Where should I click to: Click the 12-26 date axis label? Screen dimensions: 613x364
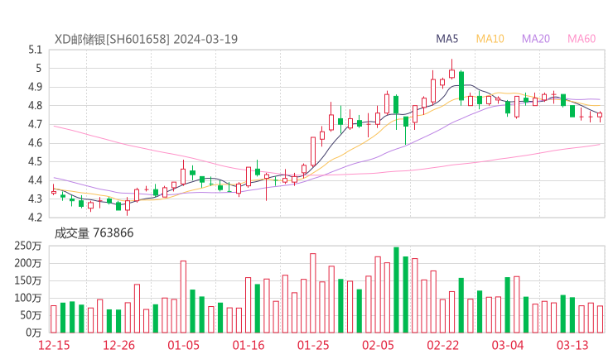118,345
